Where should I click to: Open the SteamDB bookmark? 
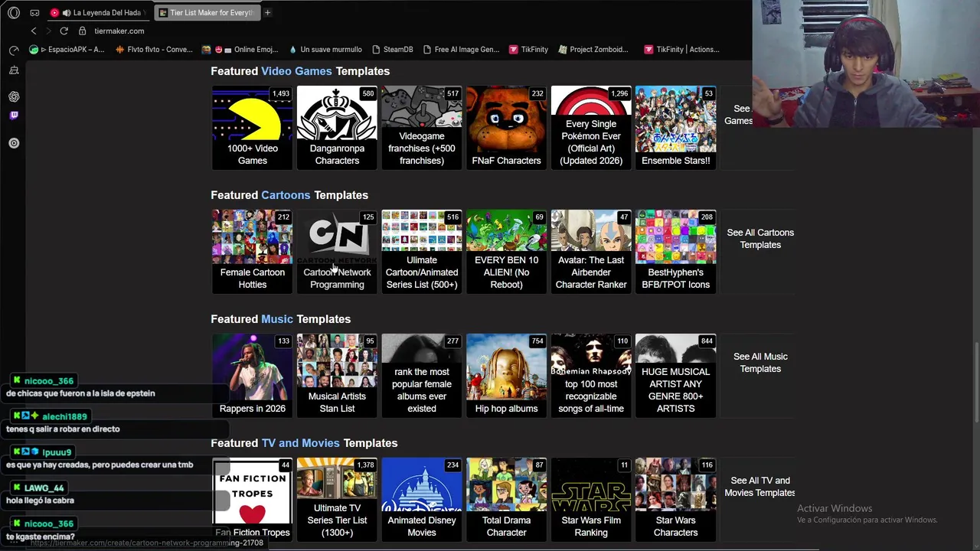(393, 49)
